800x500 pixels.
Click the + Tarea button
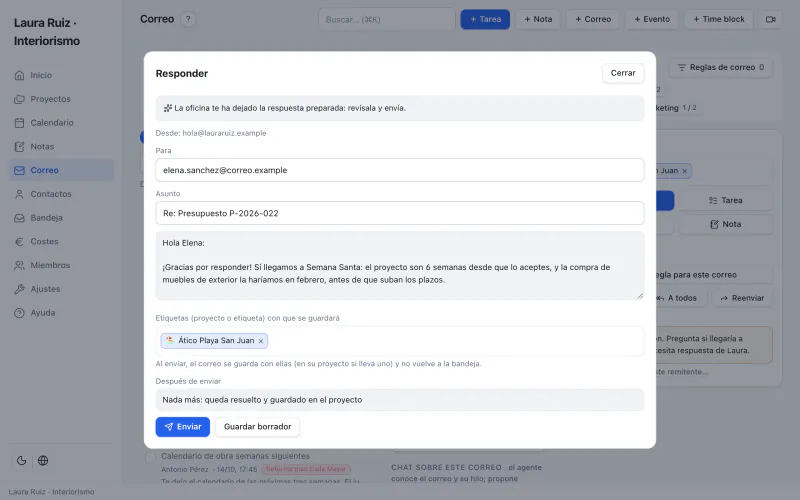[x=485, y=19]
